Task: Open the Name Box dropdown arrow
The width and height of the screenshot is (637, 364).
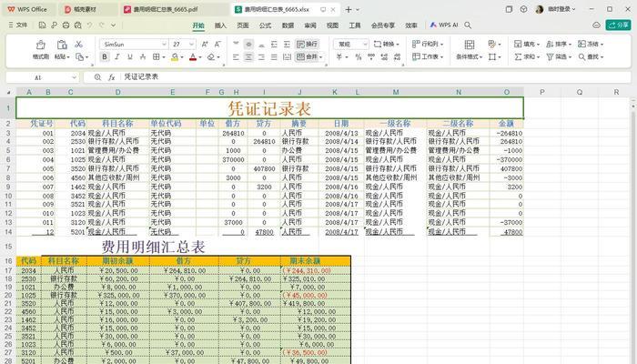Action: point(74,77)
